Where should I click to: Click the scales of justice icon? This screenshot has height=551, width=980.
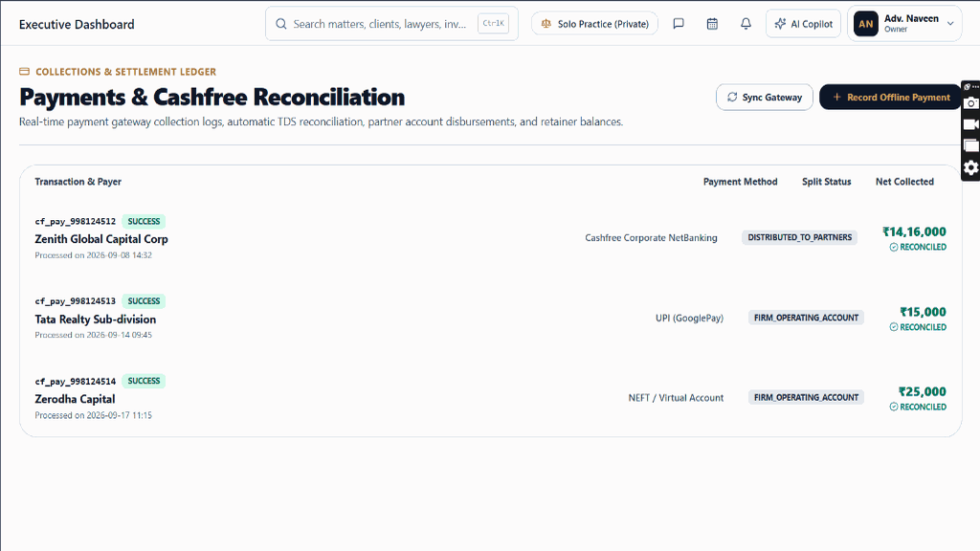546,24
